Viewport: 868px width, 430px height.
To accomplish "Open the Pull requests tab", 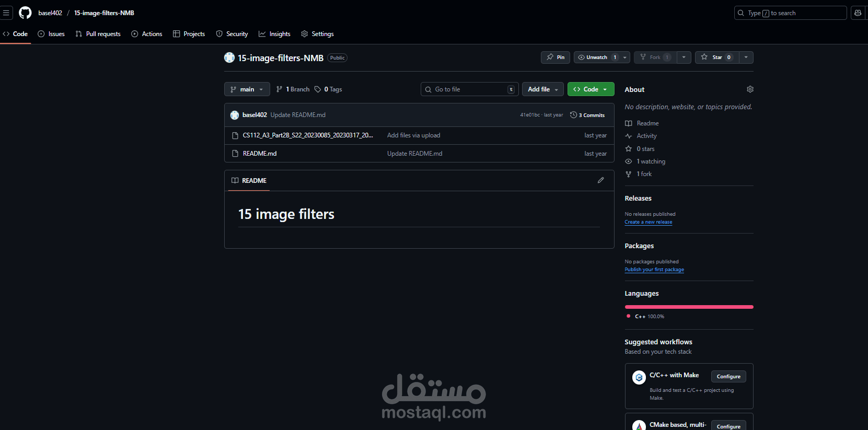I will tap(98, 34).
